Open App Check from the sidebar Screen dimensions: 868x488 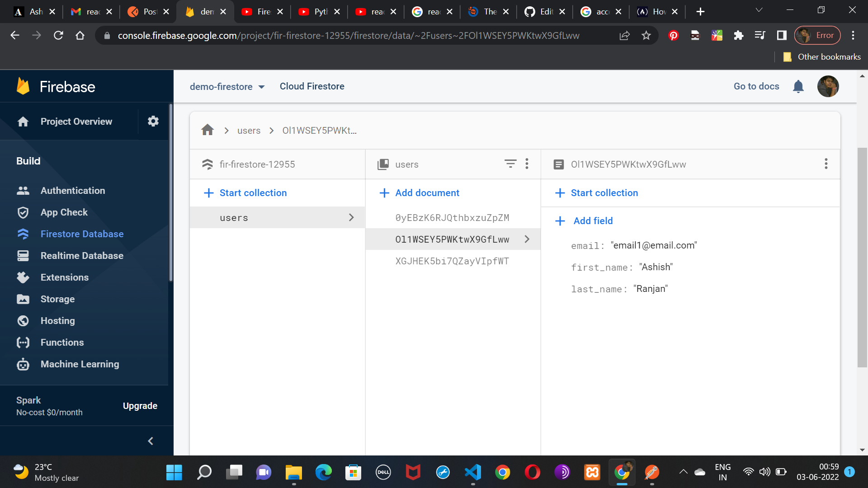(x=64, y=212)
